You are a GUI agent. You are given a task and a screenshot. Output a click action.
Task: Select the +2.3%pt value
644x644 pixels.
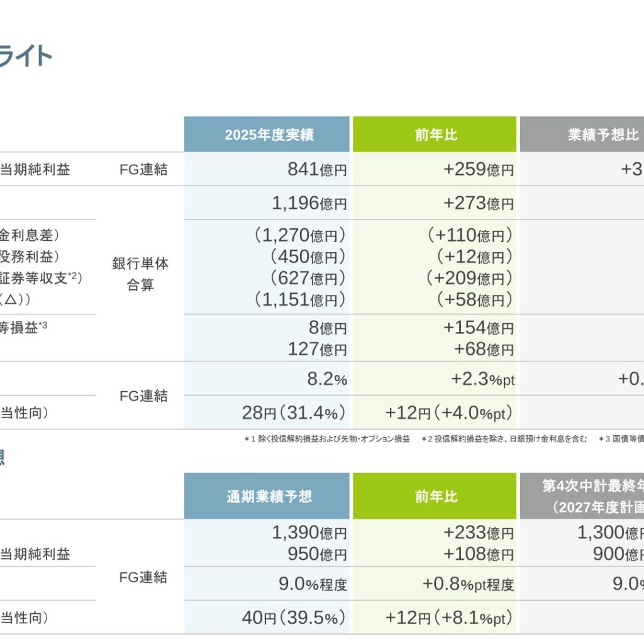click(482, 379)
